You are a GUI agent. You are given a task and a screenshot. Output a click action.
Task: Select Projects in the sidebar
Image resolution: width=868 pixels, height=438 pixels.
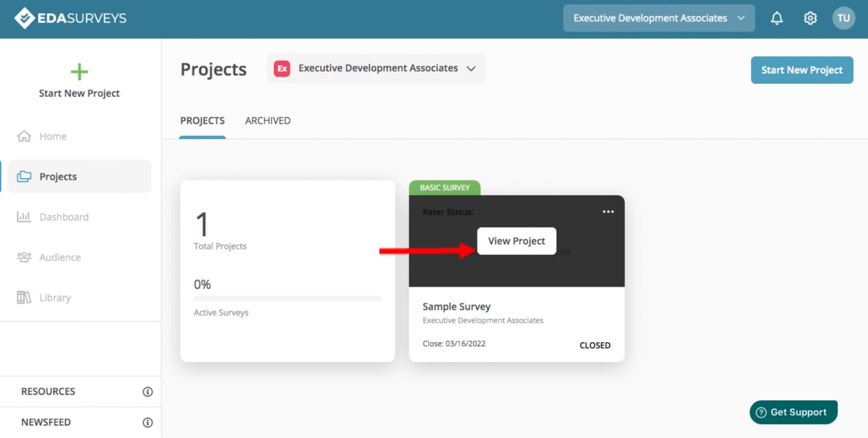click(79, 176)
